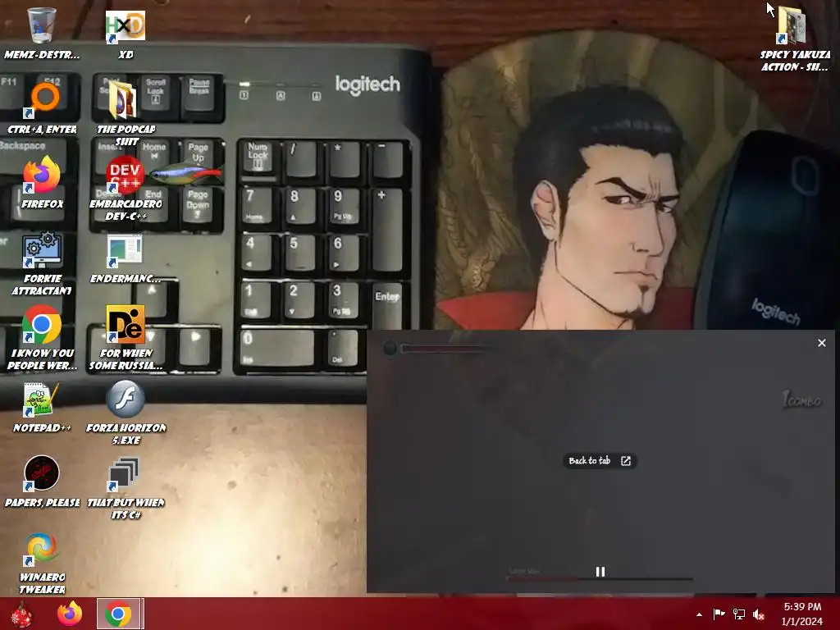Click the Start button ornament
This screenshot has width=840, height=630.
point(21,614)
